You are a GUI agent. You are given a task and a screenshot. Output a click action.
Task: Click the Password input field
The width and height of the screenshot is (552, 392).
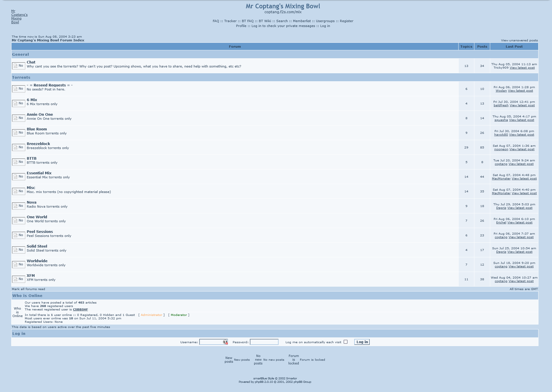[264, 342]
